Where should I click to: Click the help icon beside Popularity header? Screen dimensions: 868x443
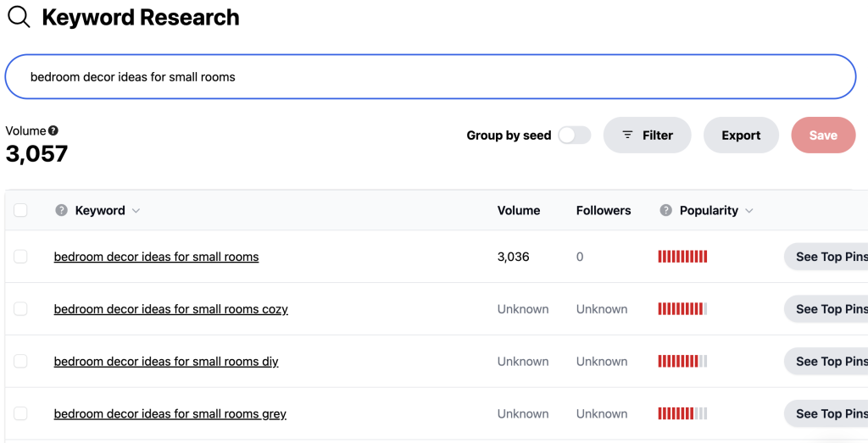click(x=666, y=210)
